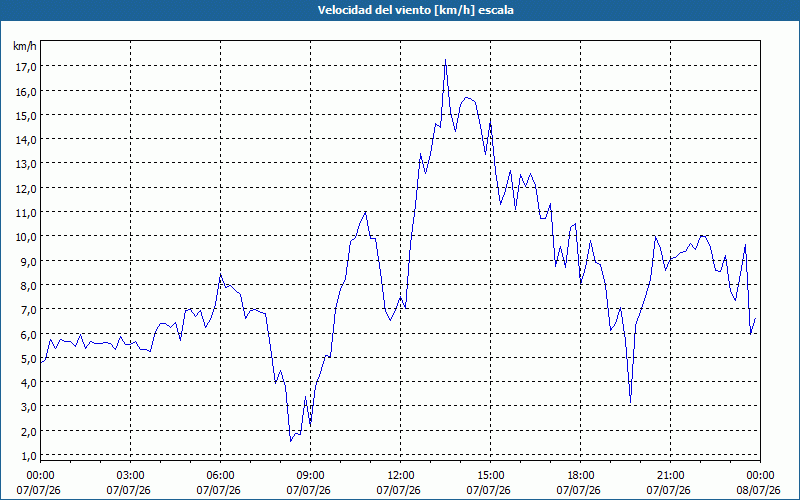Pick the '3,0' y-axis tick label
800x500 pixels.
[28, 407]
